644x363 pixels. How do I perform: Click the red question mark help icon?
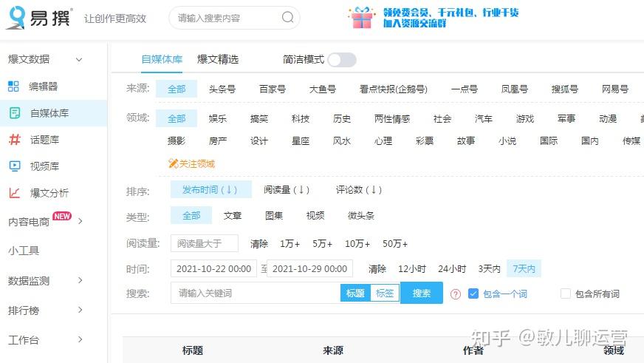[x=456, y=294]
